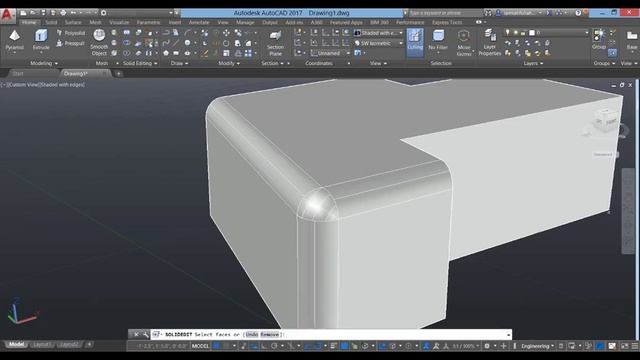Click the Group objects icon
The image size is (640, 360).
[599, 39]
